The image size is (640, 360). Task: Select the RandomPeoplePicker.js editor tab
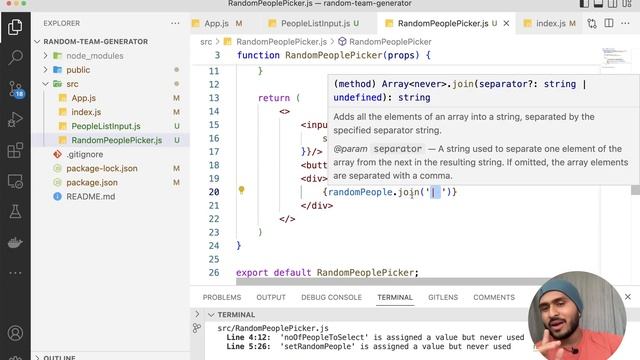click(443, 23)
